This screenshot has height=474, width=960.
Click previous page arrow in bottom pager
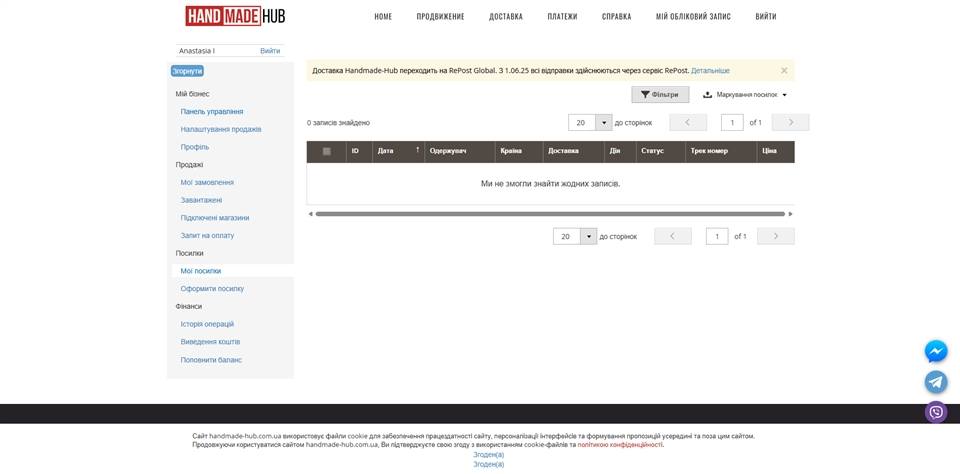673,236
